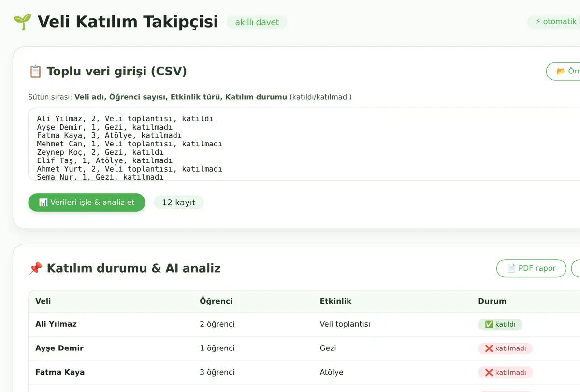Click inside the CSV data textarea

pyautogui.click(x=304, y=144)
